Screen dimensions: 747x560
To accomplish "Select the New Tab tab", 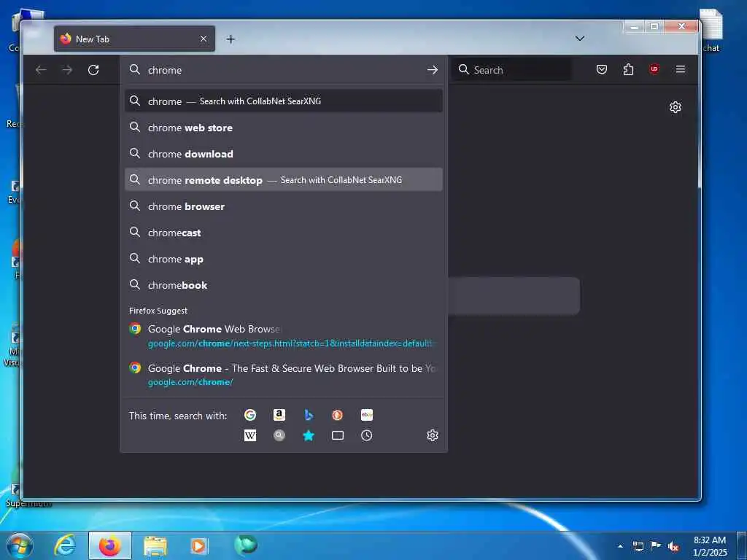I will point(134,39).
